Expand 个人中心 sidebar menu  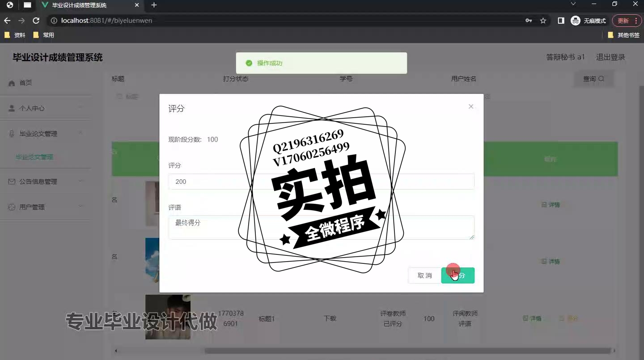point(46,108)
